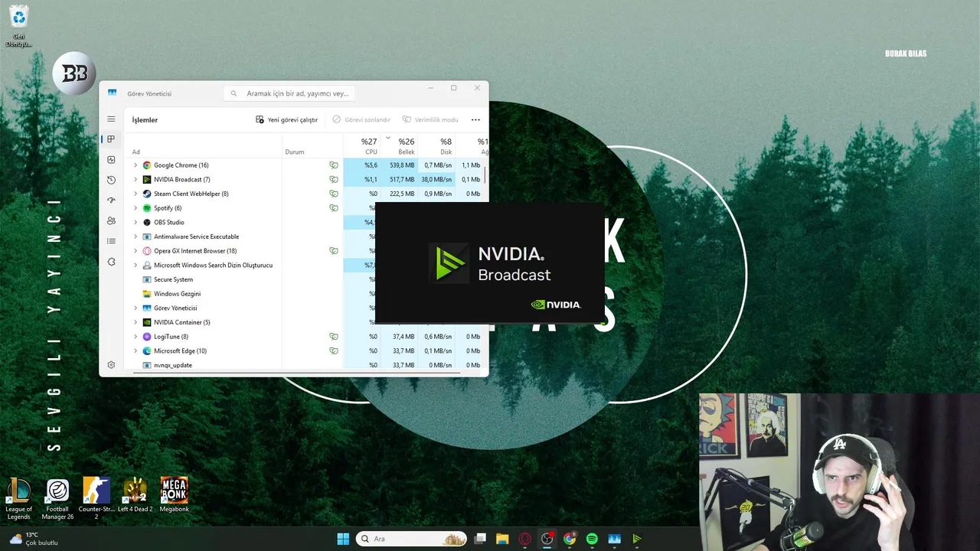Open the Performance page in Task Manager sidebar
The width and height of the screenshot is (980, 551).
click(x=111, y=160)
